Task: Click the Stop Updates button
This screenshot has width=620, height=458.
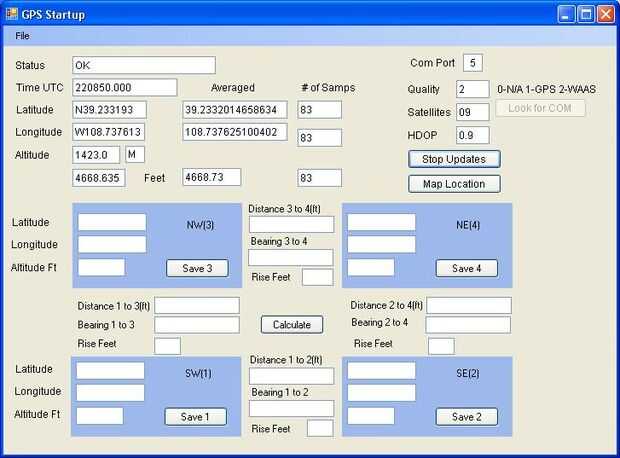Action: pyautogui.click(x=454, y=159)
